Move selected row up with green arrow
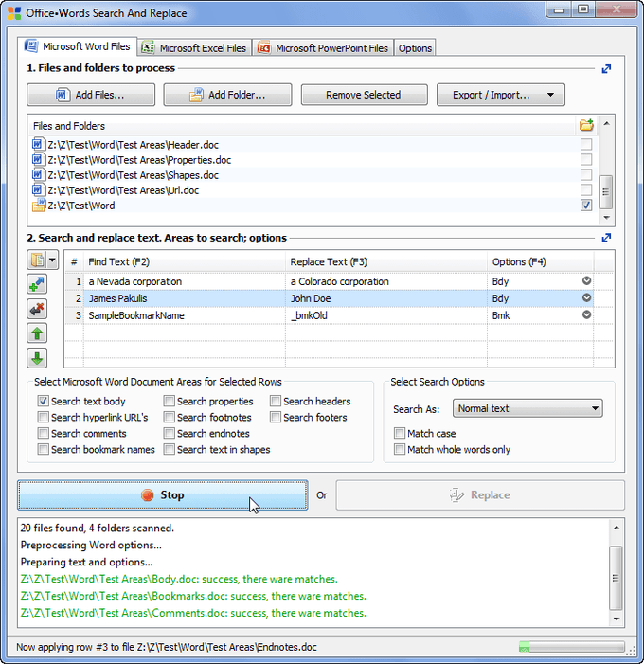 37,333
